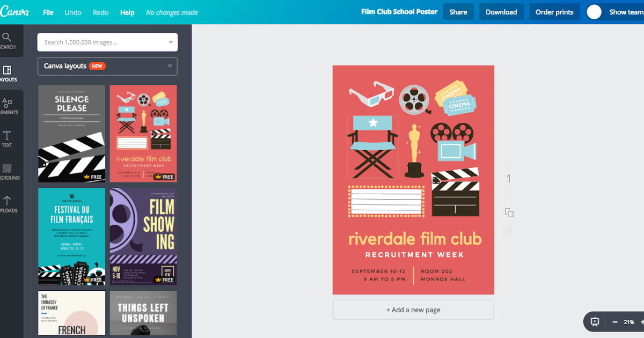Open the Help menu
Screen dimensions: 644x338
127,12
